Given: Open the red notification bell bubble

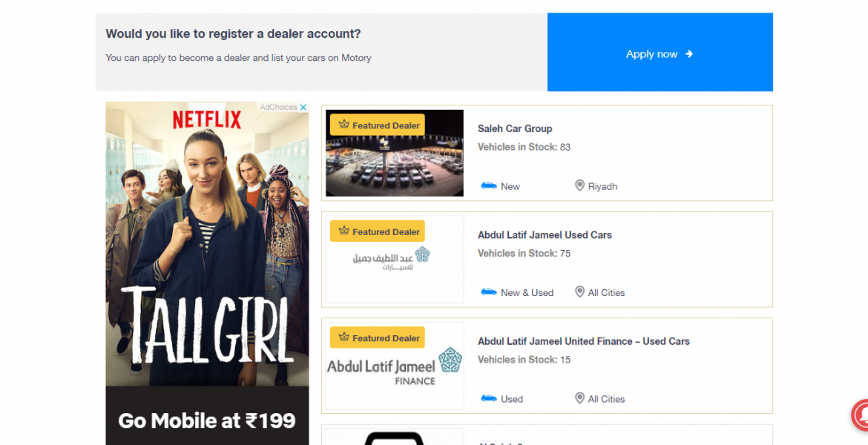Looking at the screenshot, I should point(860,415).
